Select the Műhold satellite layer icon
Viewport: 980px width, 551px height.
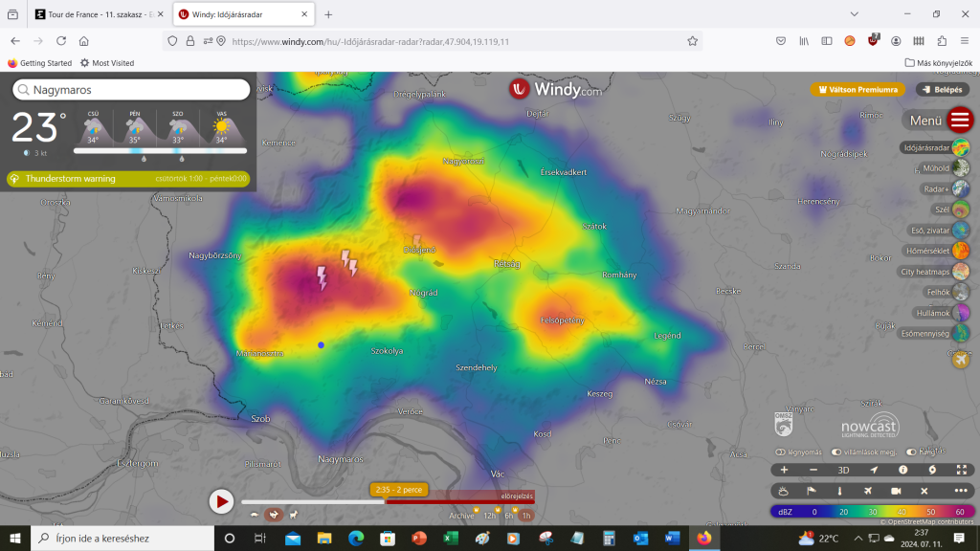click(x=960, y=168)
